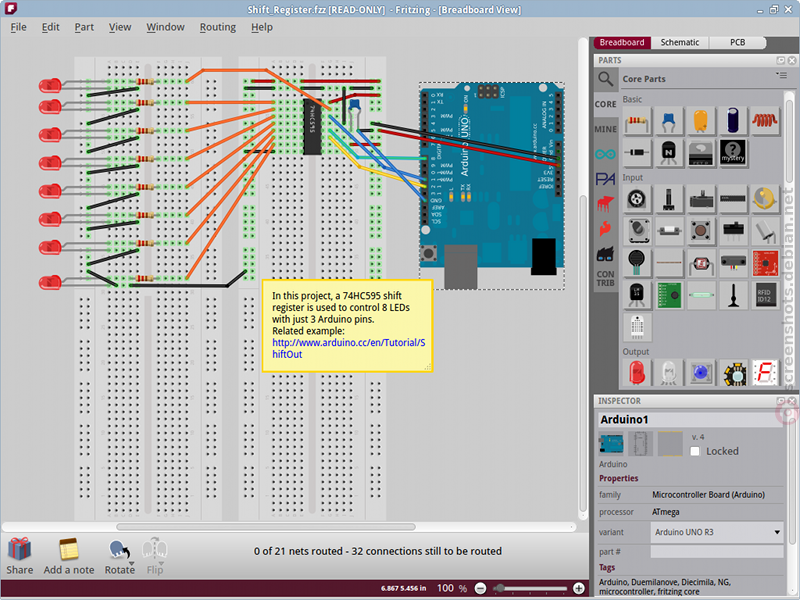Open the Fritzing creator kit glasses bin
Viewport: 800px width, 600px height.
click(605, 254)
